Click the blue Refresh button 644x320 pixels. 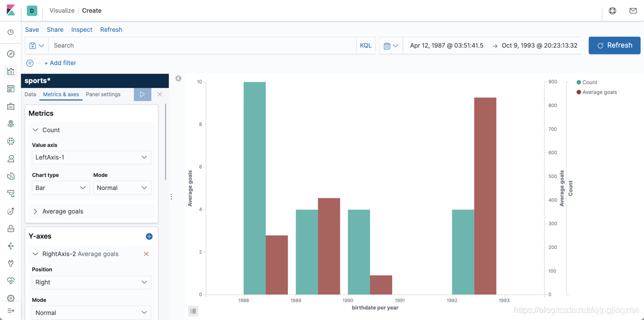pyautogui.click(x=615, y=45)
